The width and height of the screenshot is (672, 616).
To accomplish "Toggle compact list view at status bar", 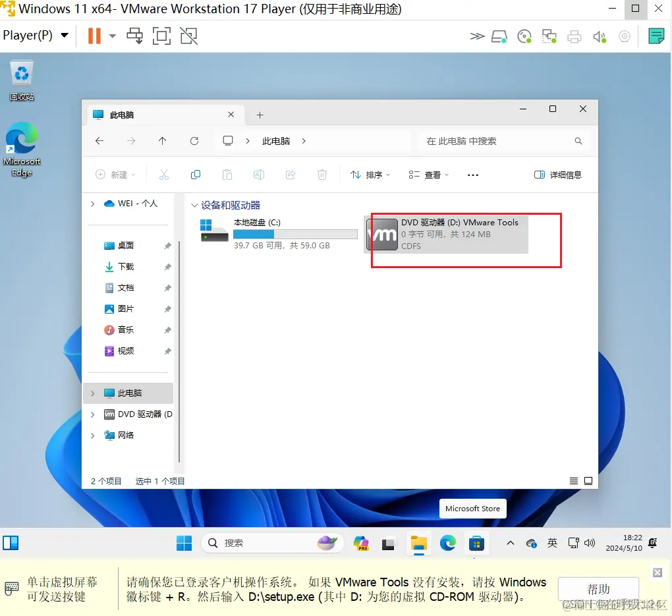I will pos(573,480).
